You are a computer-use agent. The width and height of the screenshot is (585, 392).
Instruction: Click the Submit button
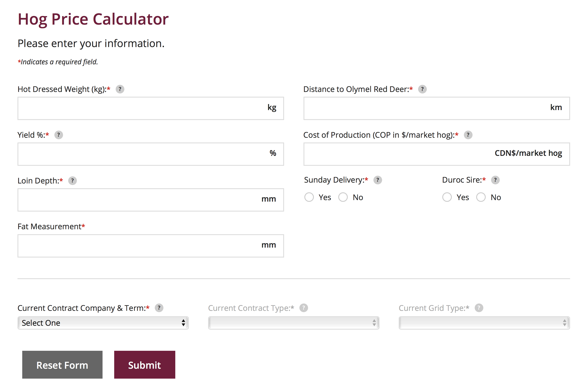pyautogui.click(x=144, y=365)
